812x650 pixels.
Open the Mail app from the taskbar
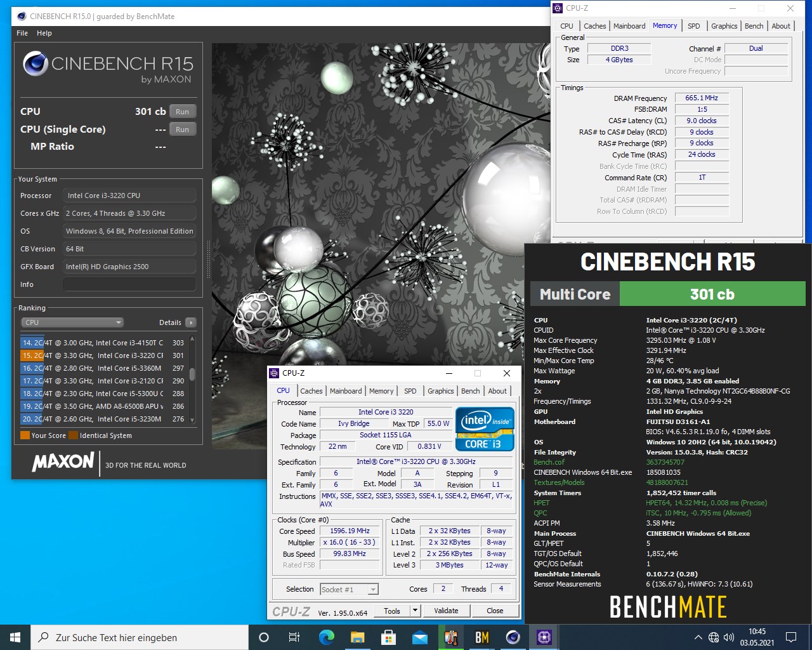419,637
